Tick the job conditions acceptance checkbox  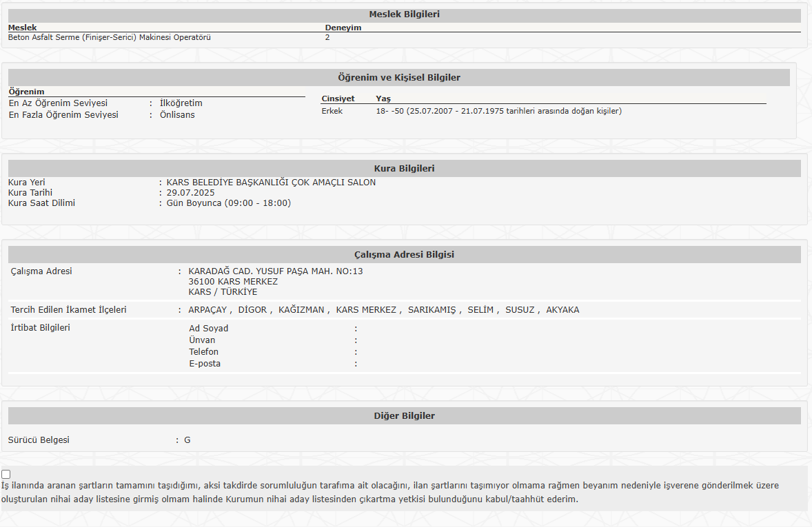(6, 474)
